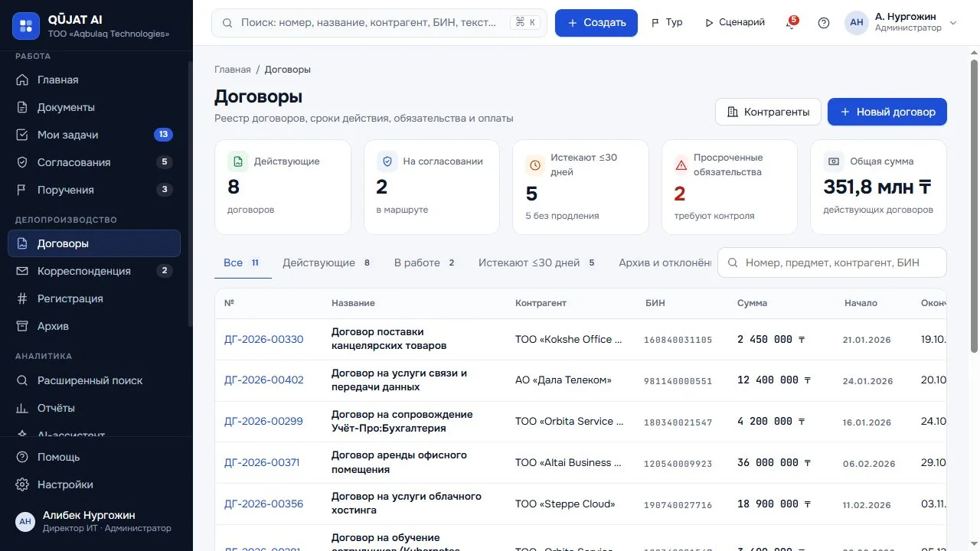Click the Регистрация hash icon
Screen dimensions: 980x551
coord(22,298)
